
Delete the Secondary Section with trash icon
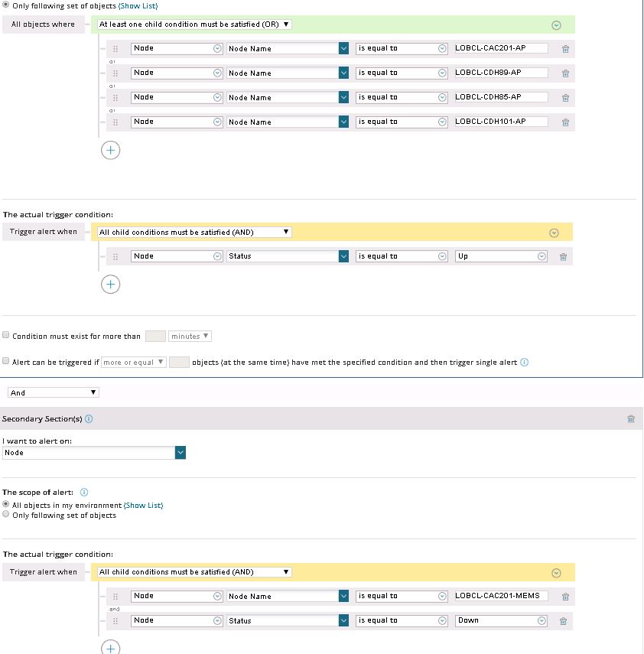tap(630, 419)
